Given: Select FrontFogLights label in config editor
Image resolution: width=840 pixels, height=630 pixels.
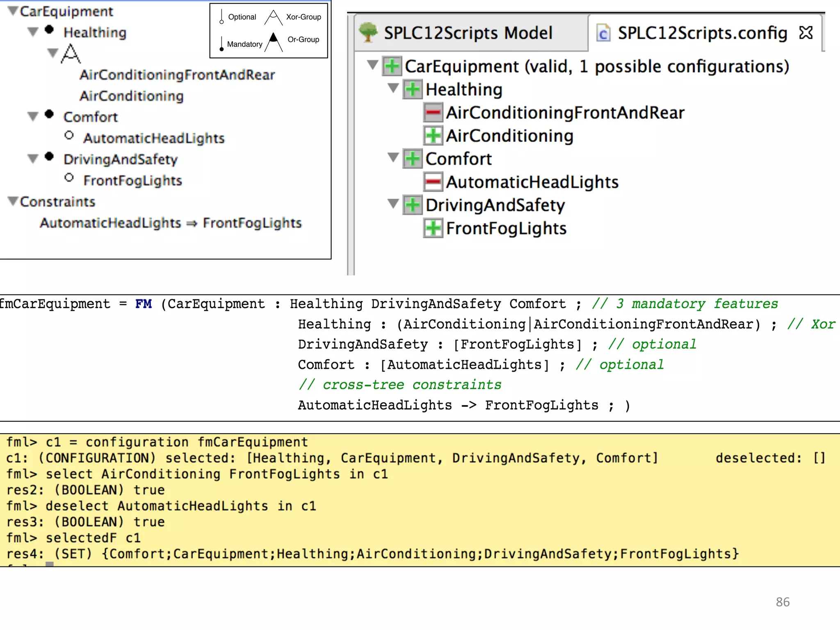Looking at the screenshot, I should (x=507, y=228).
